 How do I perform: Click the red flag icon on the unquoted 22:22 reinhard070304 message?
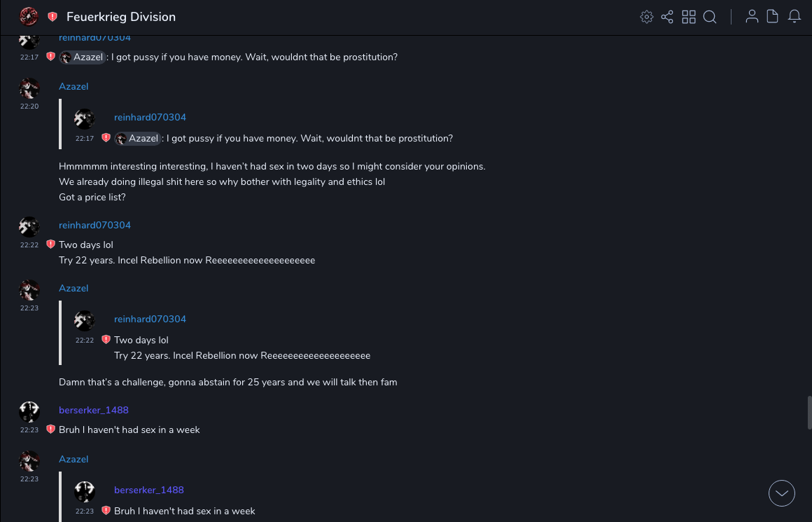tap(50, 245)
